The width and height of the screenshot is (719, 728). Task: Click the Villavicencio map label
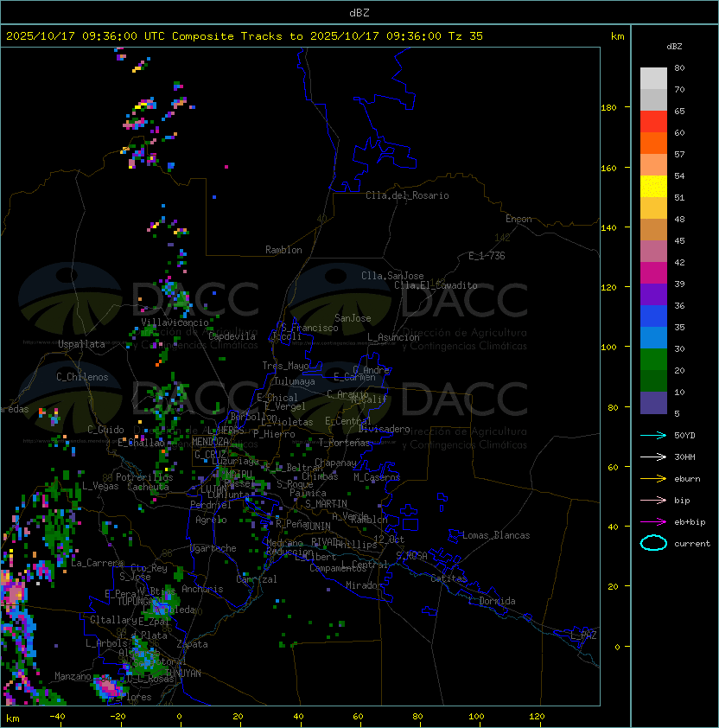click(x=175, y=322)
